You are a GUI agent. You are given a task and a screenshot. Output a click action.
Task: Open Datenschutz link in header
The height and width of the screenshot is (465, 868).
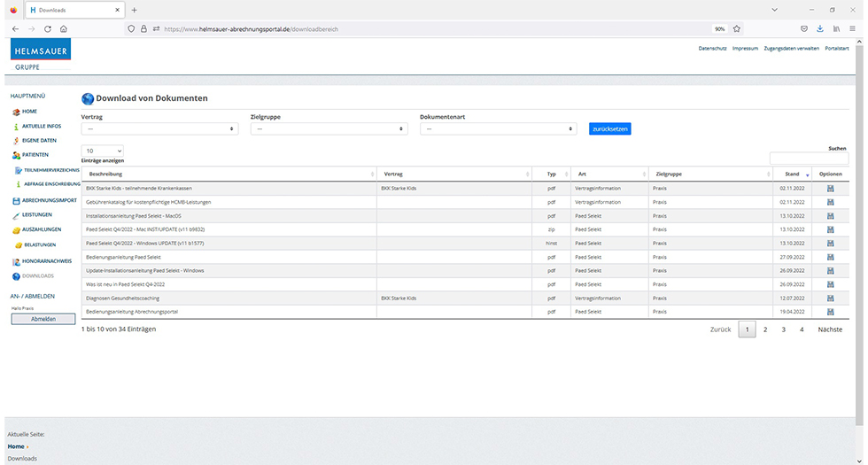click(712, 49)
